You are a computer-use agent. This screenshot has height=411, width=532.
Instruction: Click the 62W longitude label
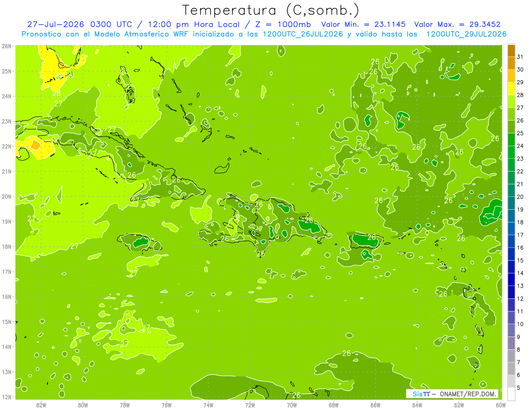[459, 405]
